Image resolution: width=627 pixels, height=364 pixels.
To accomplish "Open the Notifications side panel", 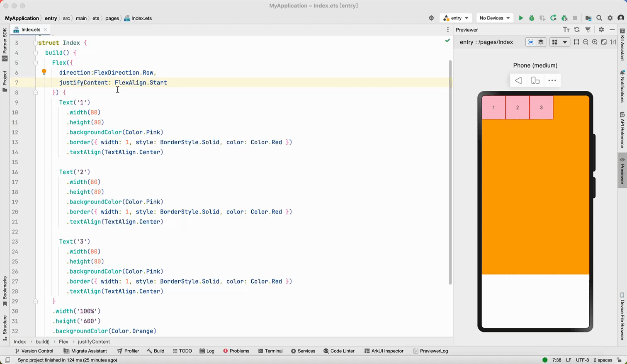I will coord(622,86).
